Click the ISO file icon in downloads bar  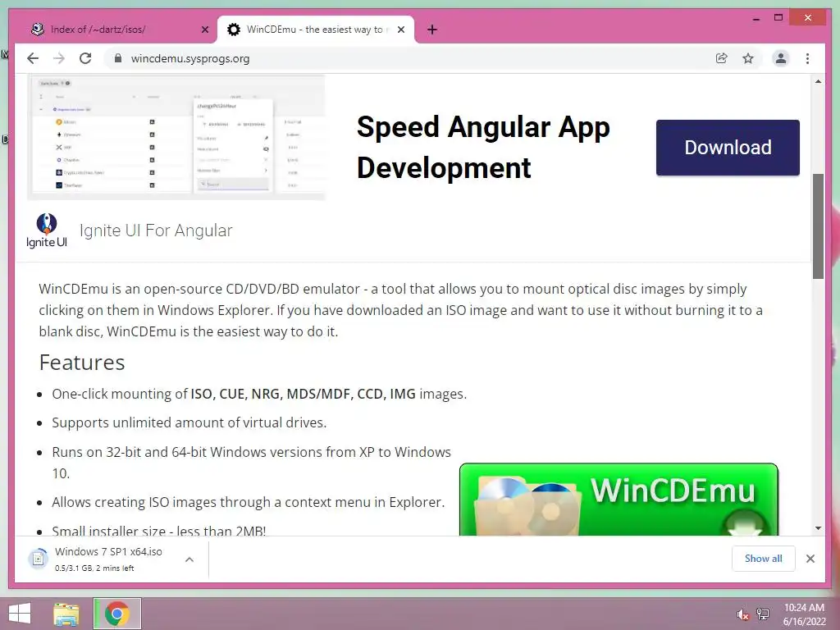click(38, 559)
